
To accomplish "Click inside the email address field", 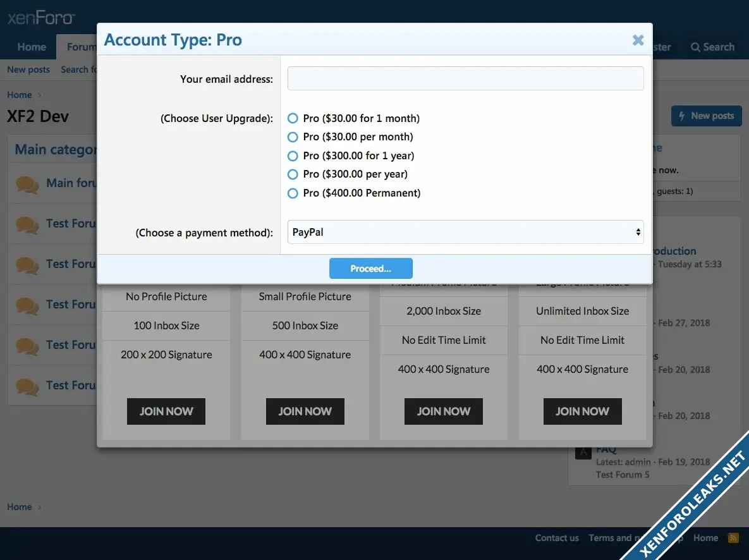I will [465, 79].
